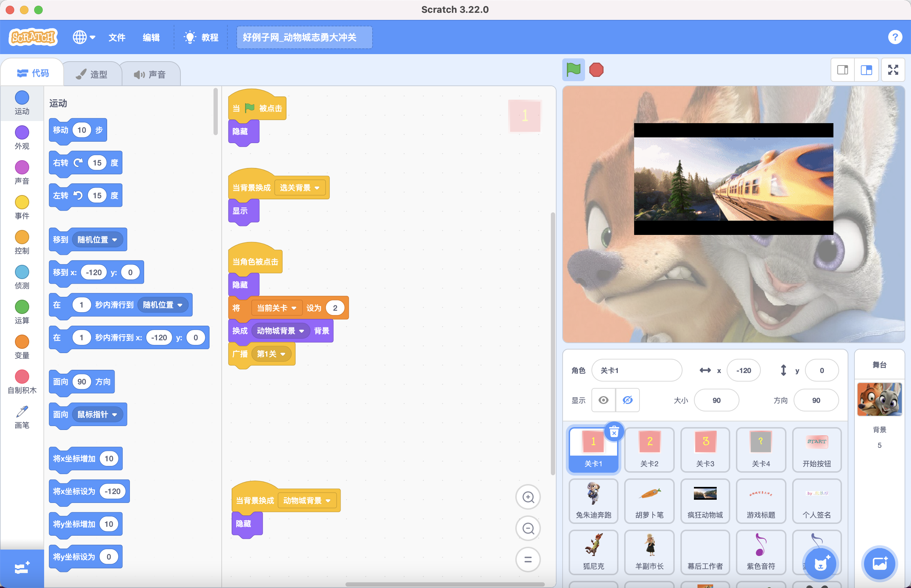Select sprite 关卡2
911x588 pixels.
[x=649, y=450]
